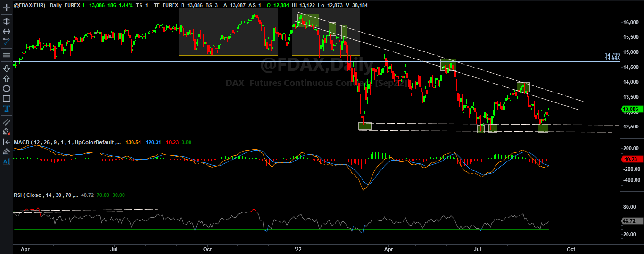Click the 12,500 price axis label
Screen dimensions: 644x254
coord(631,127)
